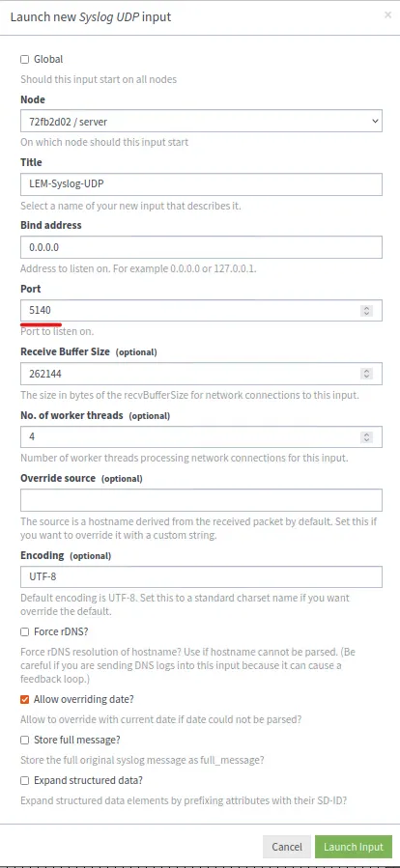
Task: Click the Cancel button
Action: [287, 847]
